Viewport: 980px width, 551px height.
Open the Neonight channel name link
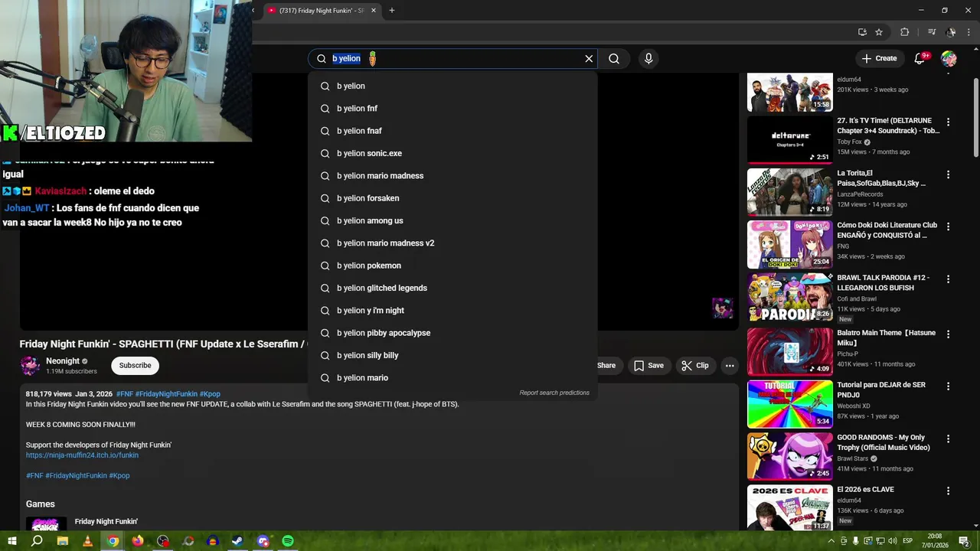[x=63, y=361]
